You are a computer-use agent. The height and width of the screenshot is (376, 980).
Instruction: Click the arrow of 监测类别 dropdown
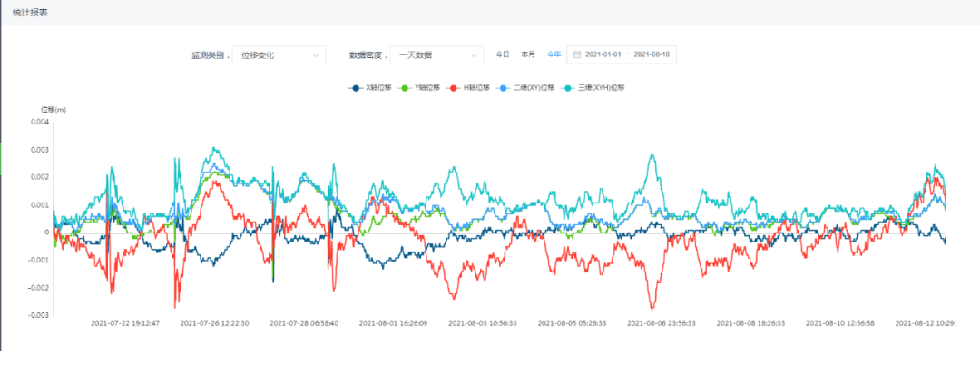(x=316, y=55)
